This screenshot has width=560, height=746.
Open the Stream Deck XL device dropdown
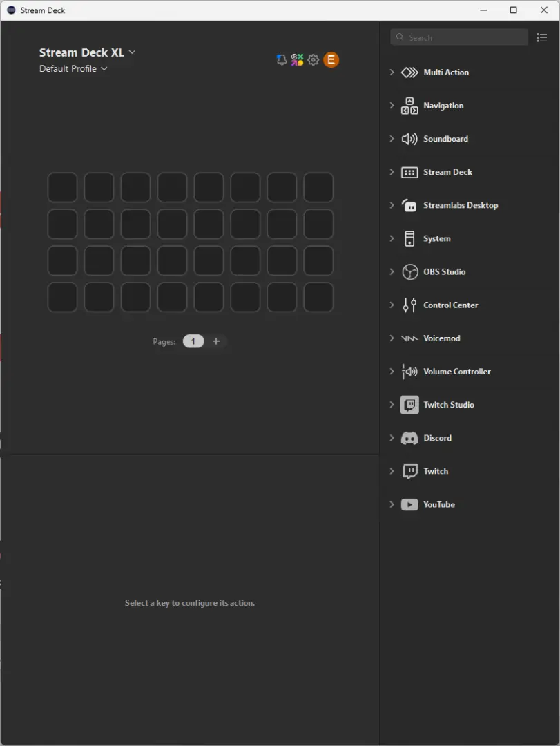tap(87, 52)
